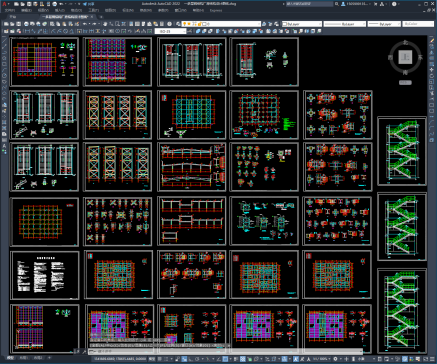The width and height of the screenshot is (437, 364).
Task: Select Erase tool at top of Modify toolbar
Action: [x=432, y=40]
